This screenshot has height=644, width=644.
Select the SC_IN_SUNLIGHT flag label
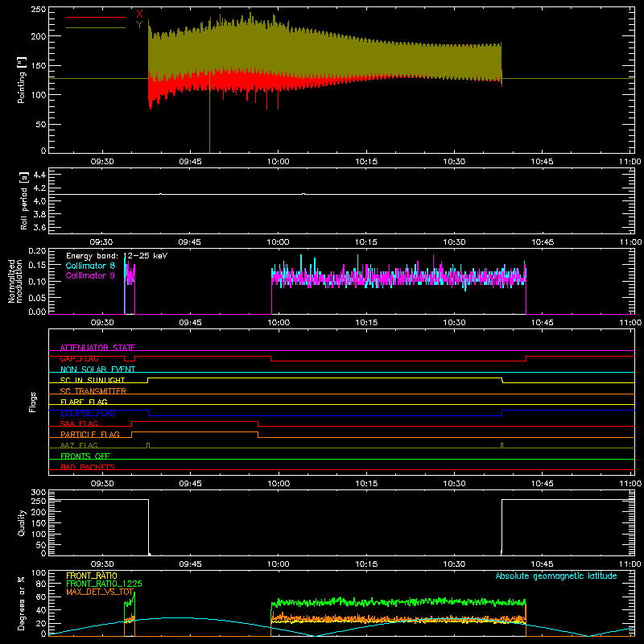coord(93,380)
